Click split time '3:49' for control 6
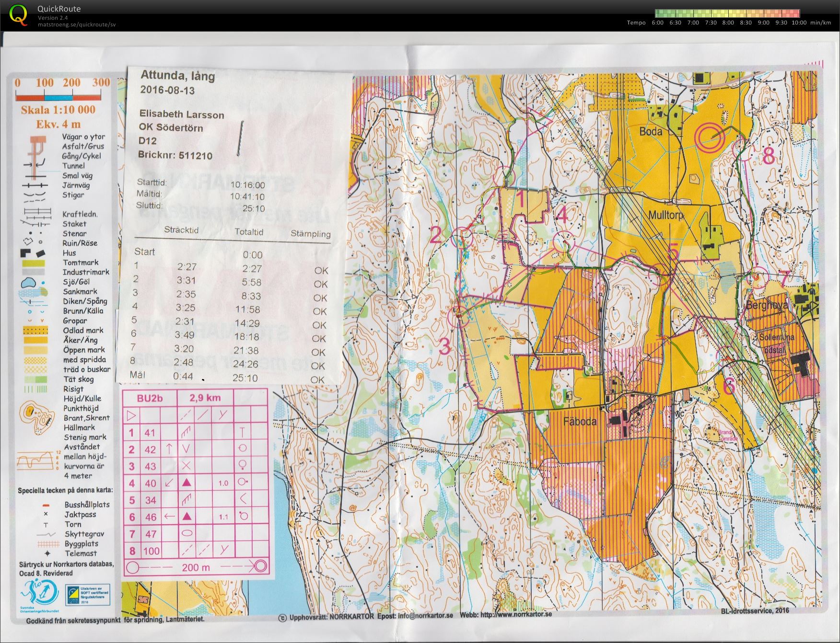 [185, 334]
